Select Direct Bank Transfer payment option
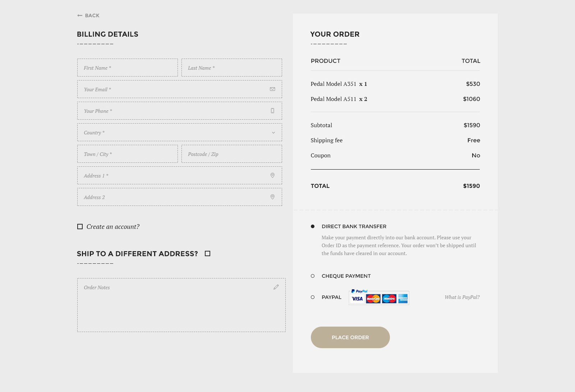575x392 pixels. (x=313, y=226)
